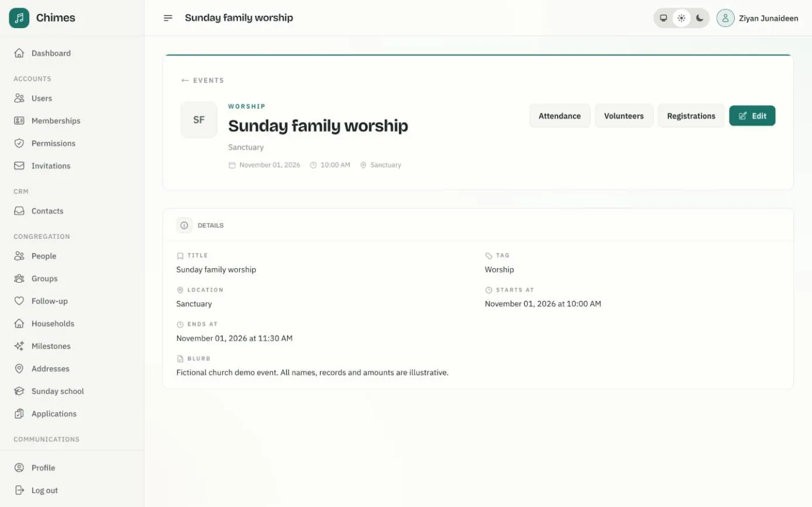Click the Addresses map pin icon
The height and width of the screenshot is (507, 812).
click(19, 369)
